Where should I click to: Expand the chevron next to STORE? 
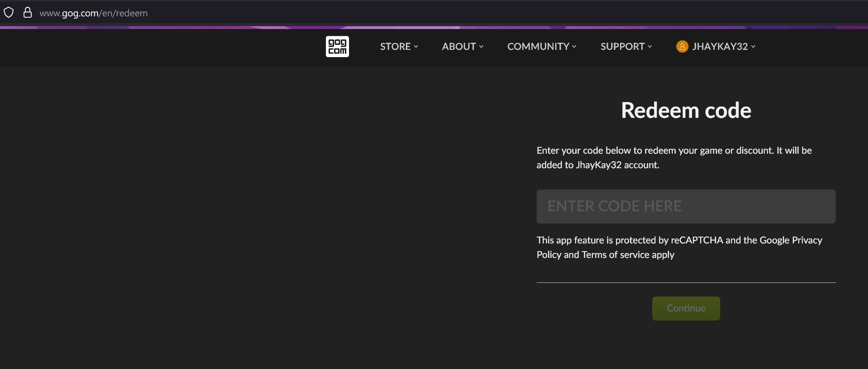pos(416,47)
